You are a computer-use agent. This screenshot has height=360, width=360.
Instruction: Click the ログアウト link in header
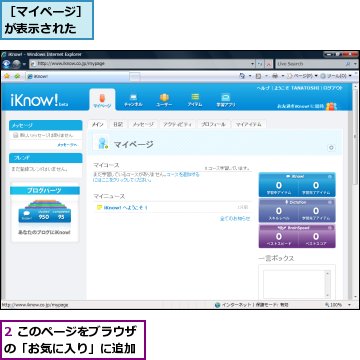[332, 88]
